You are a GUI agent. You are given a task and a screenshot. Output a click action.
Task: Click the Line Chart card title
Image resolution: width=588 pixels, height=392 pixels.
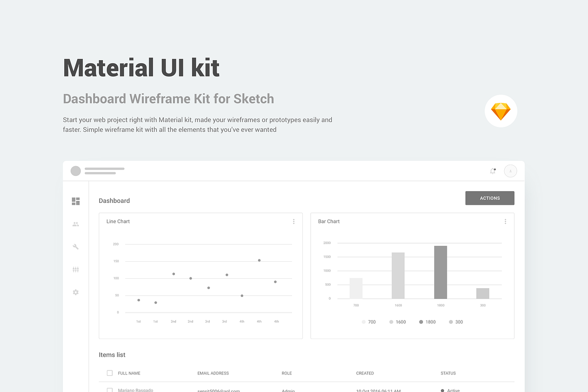118,221
